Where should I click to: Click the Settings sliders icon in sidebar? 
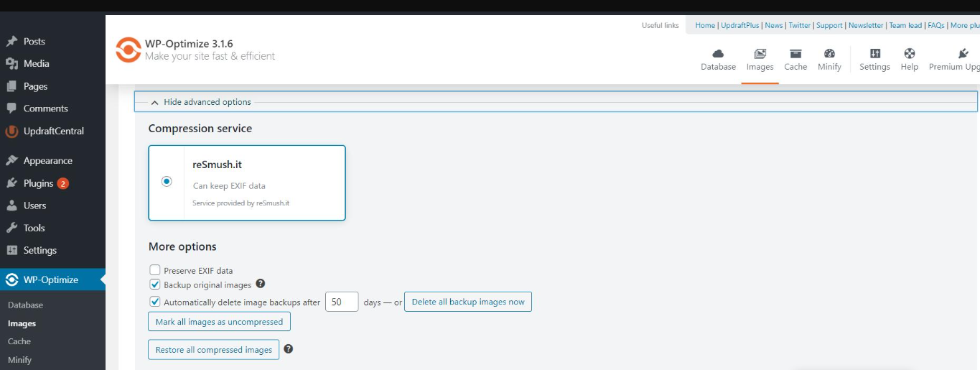click(11, 250)
